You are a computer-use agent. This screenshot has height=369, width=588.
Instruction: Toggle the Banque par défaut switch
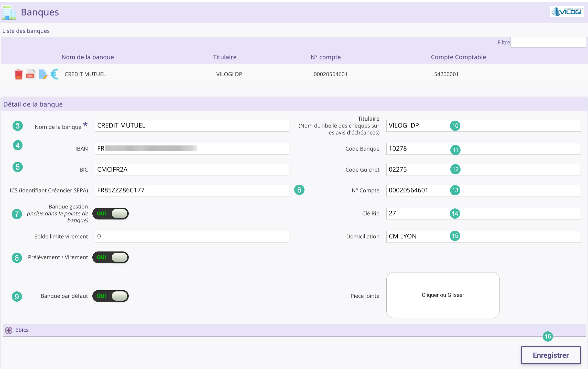coord(111,296)
